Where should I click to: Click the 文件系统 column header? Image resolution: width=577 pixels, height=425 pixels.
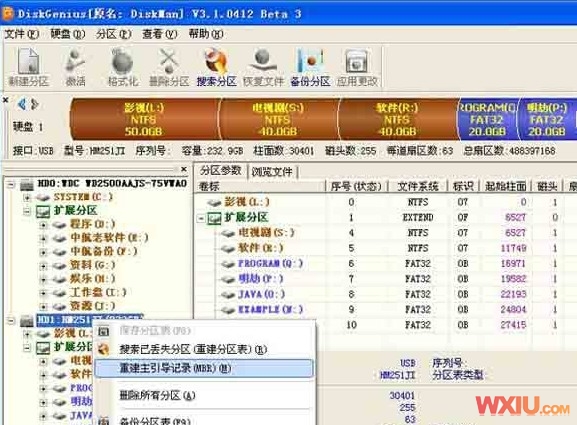point(418,187)
